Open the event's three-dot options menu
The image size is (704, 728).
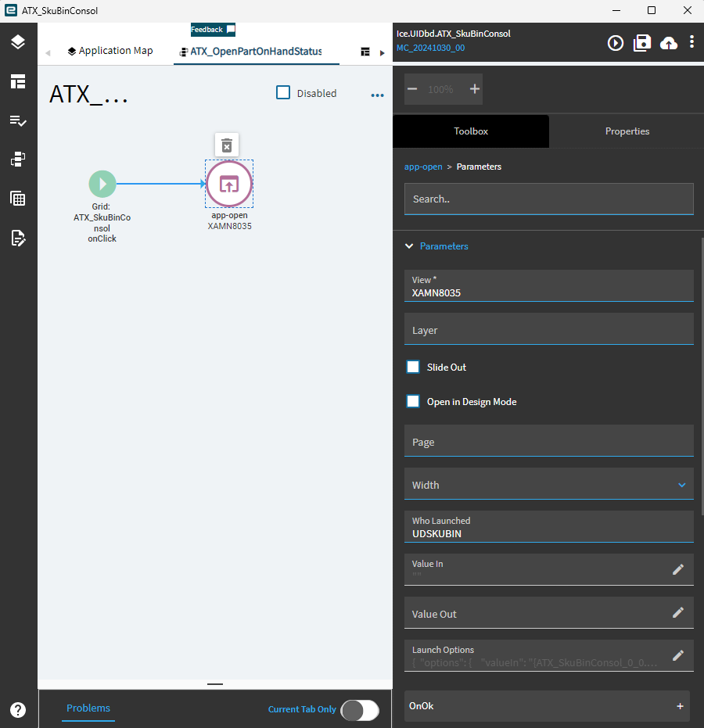[377, 95]
